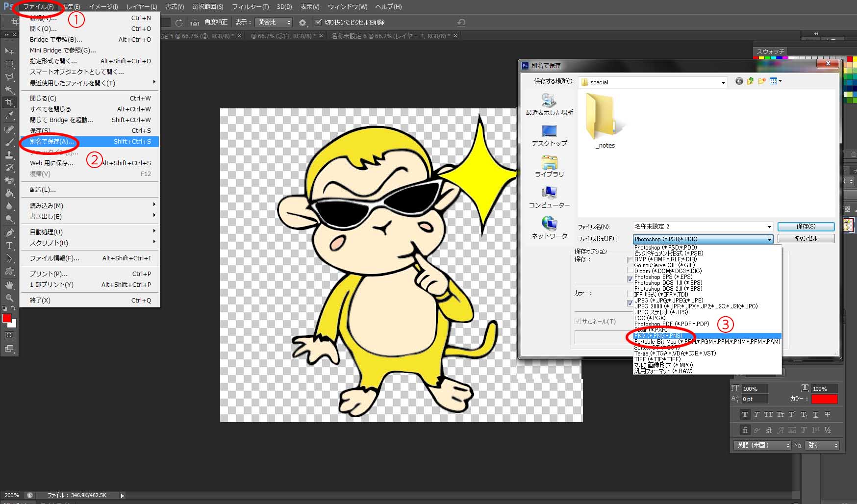Screen dimensions: 857x504
Task: Select the Path Selection tool
Action: click(x=9, y=258)
